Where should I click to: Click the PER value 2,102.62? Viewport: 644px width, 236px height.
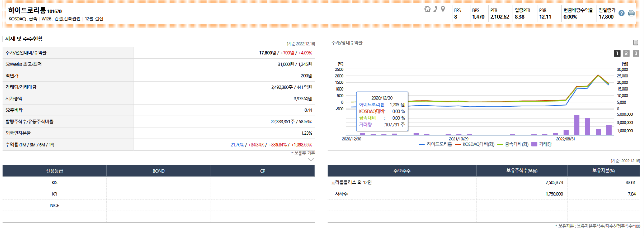pyautogui.click(x=500, y=17)
